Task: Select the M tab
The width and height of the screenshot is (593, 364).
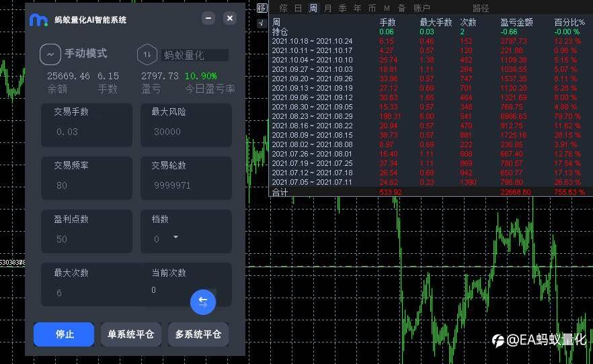Action: tap(387, 8)
